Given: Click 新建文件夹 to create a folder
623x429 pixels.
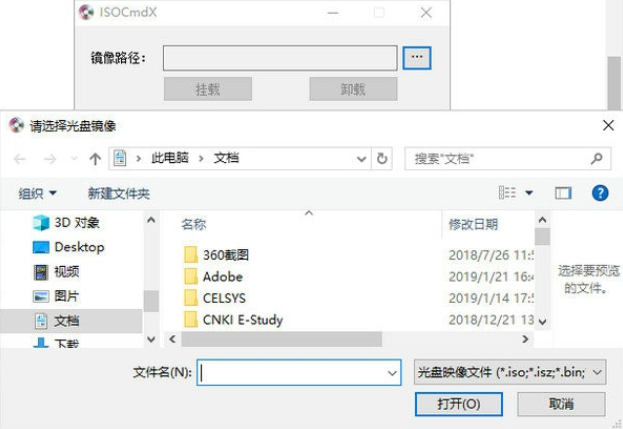Looking at the screenshot, I should (x=118, y=193).
